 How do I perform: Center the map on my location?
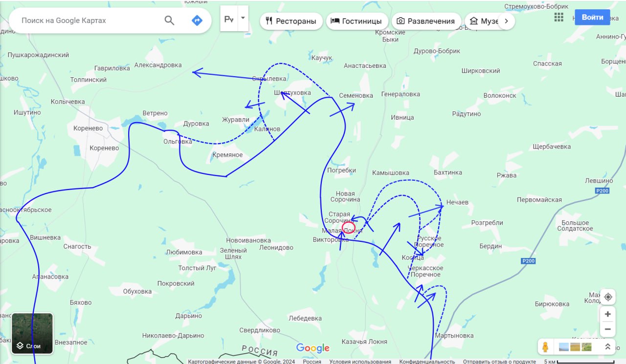608,297
